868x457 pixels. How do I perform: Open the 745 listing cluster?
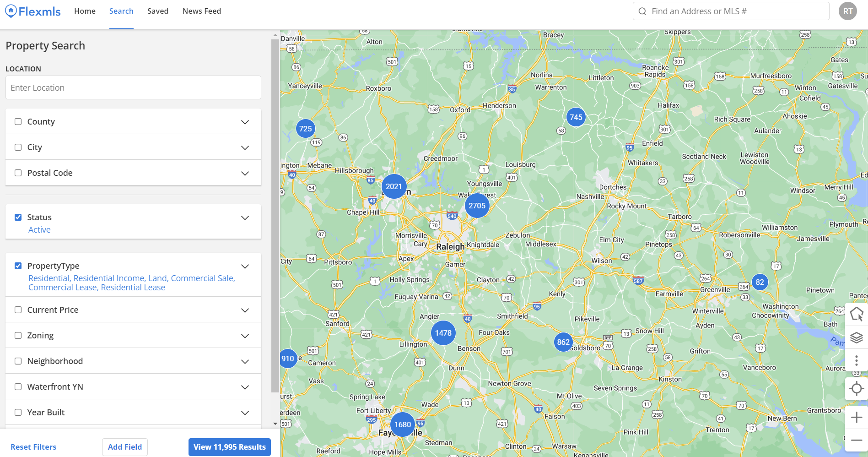coord(576,117)
